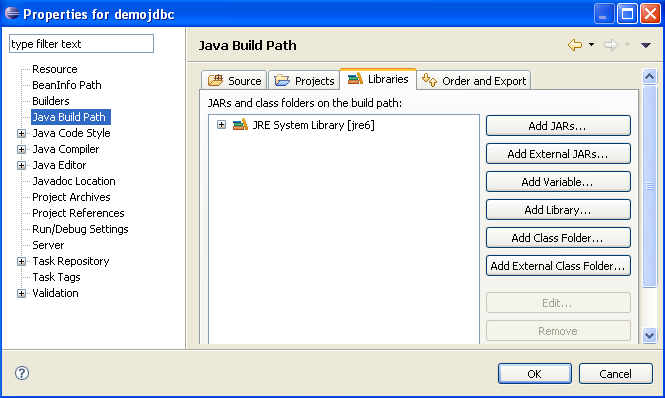
Task: Click the help question mark icon
Action: click(x=22, y=373)
